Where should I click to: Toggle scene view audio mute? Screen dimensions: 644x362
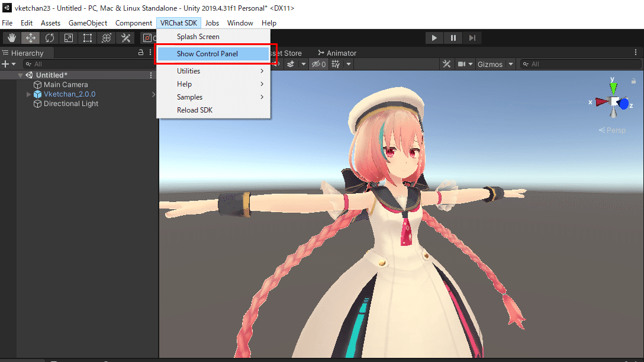[276, 63]
